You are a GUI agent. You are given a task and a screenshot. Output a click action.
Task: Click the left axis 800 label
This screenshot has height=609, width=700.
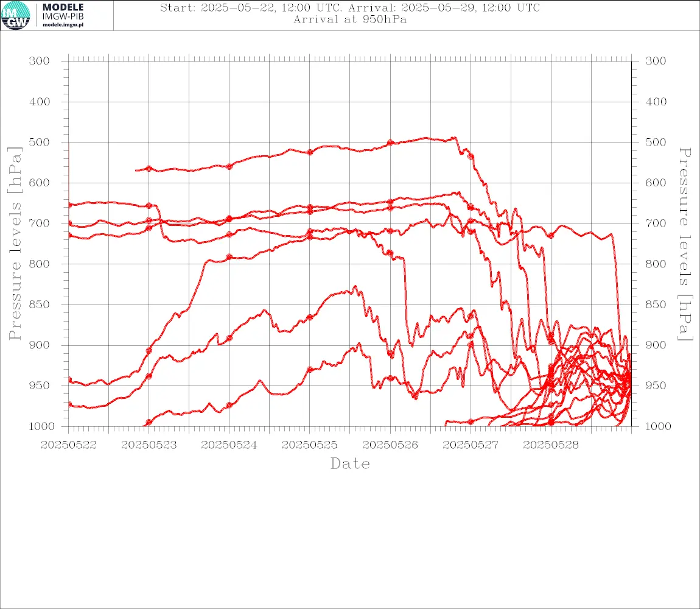40,264
